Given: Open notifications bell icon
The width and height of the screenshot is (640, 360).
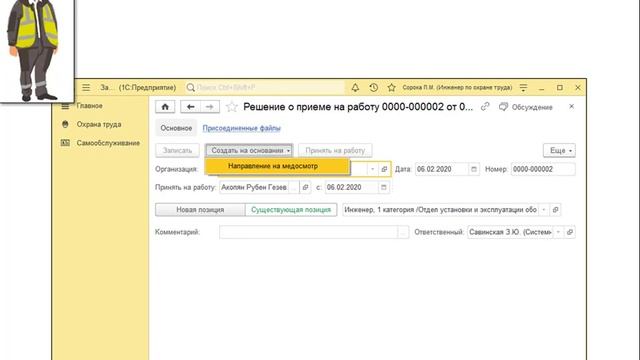Looking at the screenshot, I should coord(355,87).
